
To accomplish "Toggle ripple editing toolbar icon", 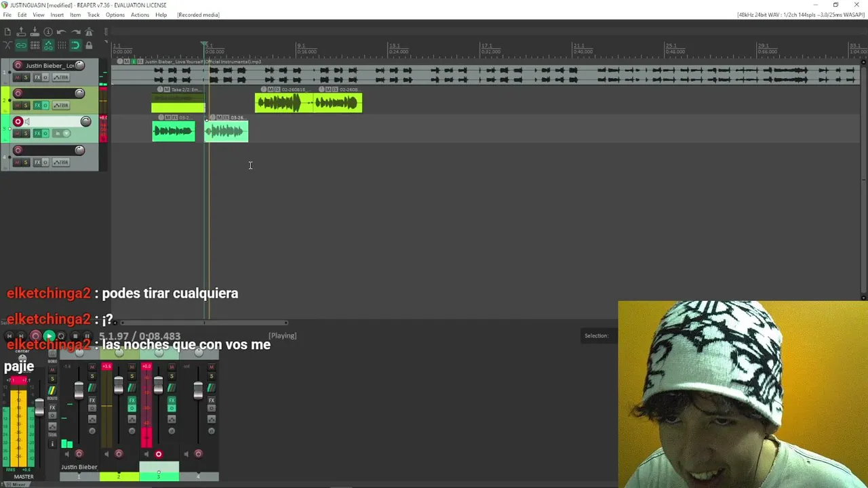I will pyautogui.click(x=35, y=45).
